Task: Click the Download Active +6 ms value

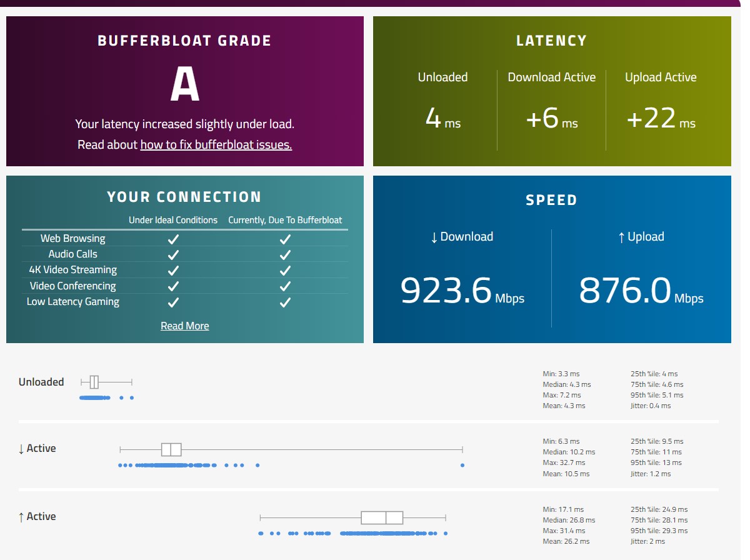Action: pyautogui.click(x=552, y=117)
